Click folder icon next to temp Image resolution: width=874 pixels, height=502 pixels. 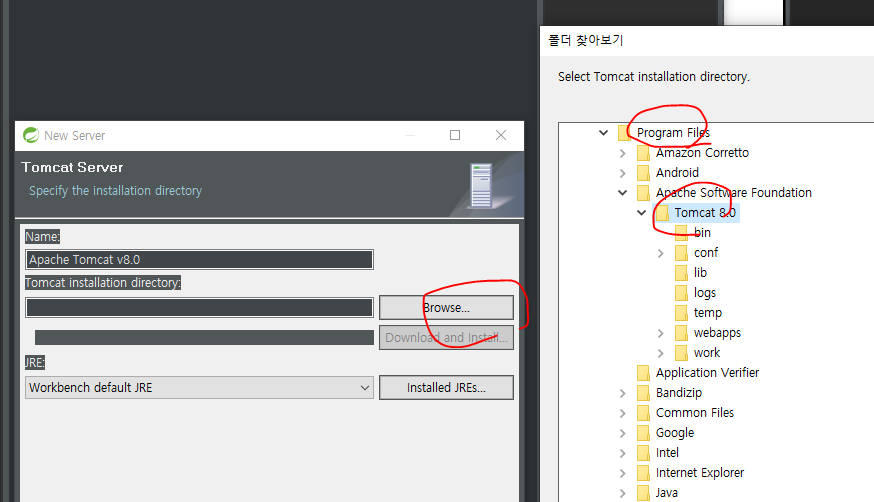(x=681, y=313)
